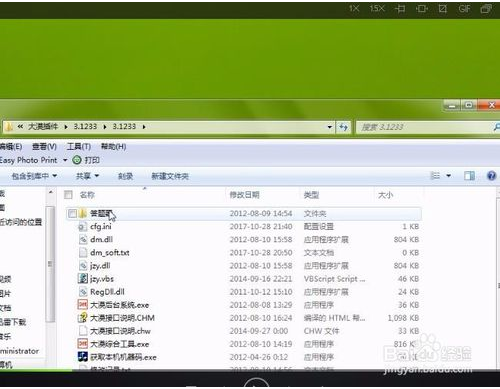Click the file name cfg.ini
500x389 pixels.
101,227
